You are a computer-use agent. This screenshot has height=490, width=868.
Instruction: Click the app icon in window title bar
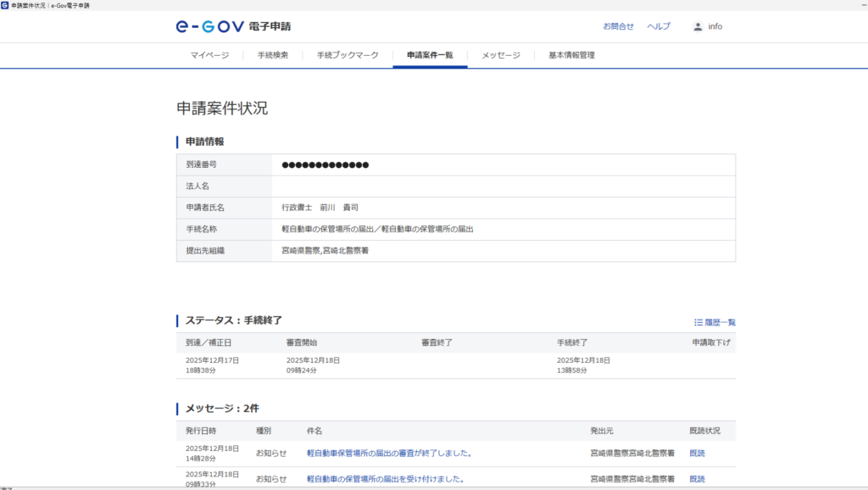(5, 5)
